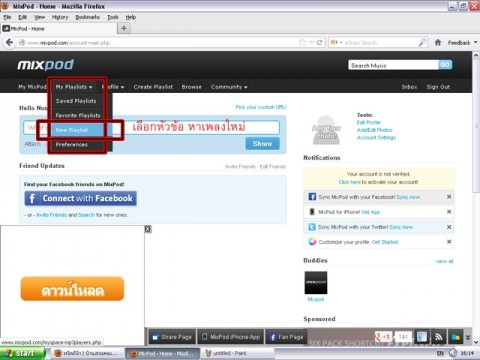Click magnifier icon in browser search box
Screen dimensions: 480x360
422,42
